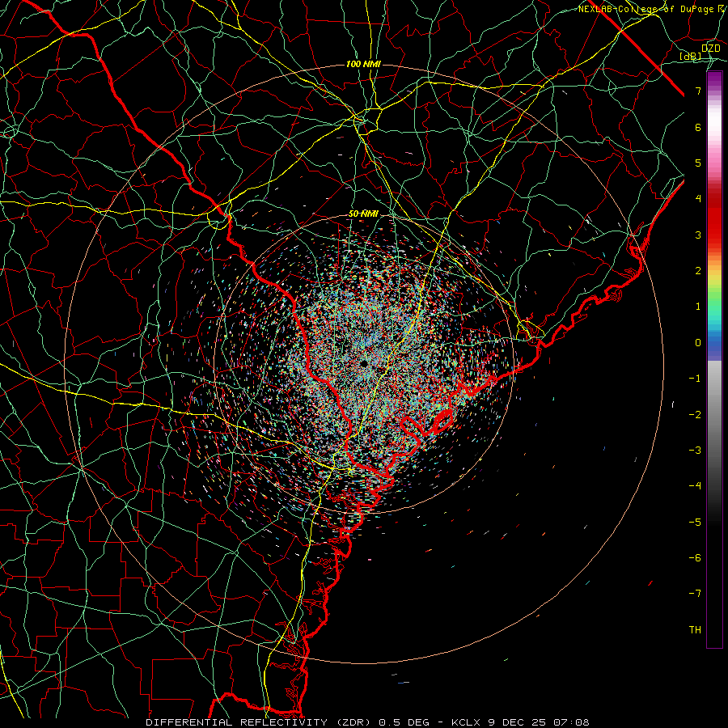Screen dimensions: 728x728
Task: Click scale value 0 on the legend
Action: point(698,343)
